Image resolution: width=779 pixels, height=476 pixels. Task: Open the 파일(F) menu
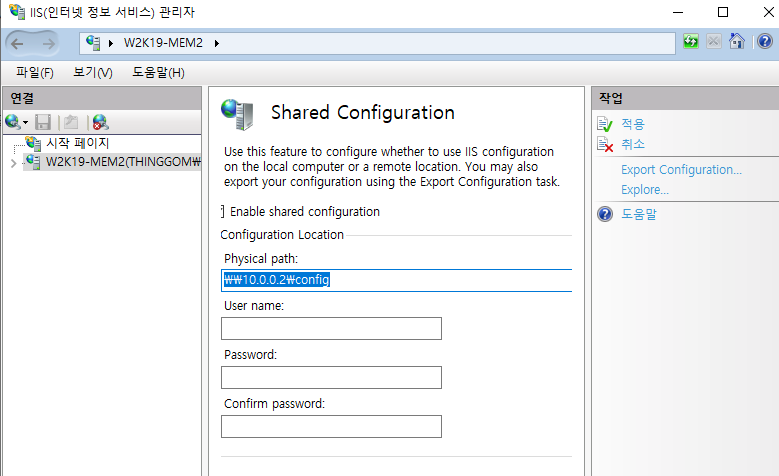(x=34, y=73)
